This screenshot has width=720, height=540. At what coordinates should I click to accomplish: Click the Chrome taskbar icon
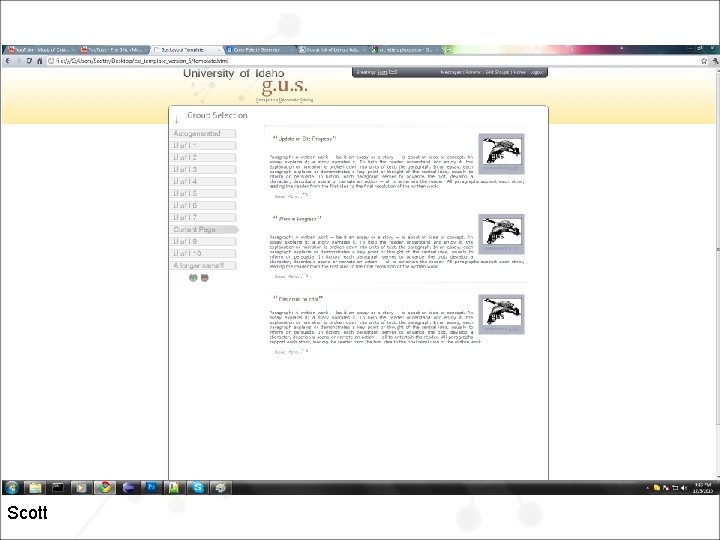105,487
